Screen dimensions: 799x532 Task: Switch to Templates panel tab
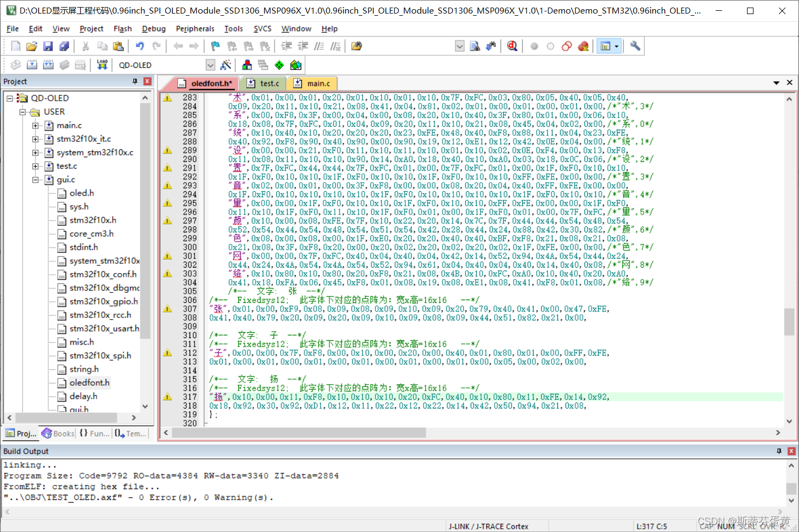(x=130, y=433)
